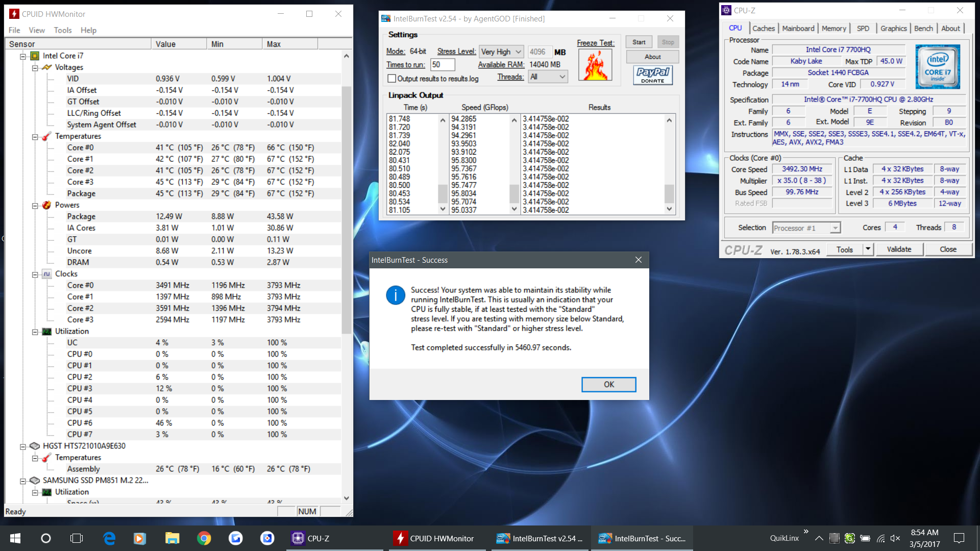This screenshot has width=980, height=551.
Task: Click the Times to run input field
Action: [443, 64]
